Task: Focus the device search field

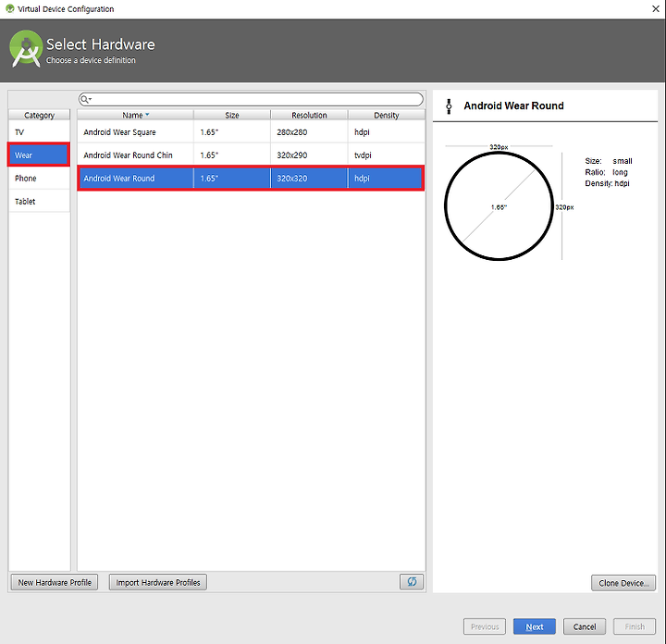Action: [251, 99]
